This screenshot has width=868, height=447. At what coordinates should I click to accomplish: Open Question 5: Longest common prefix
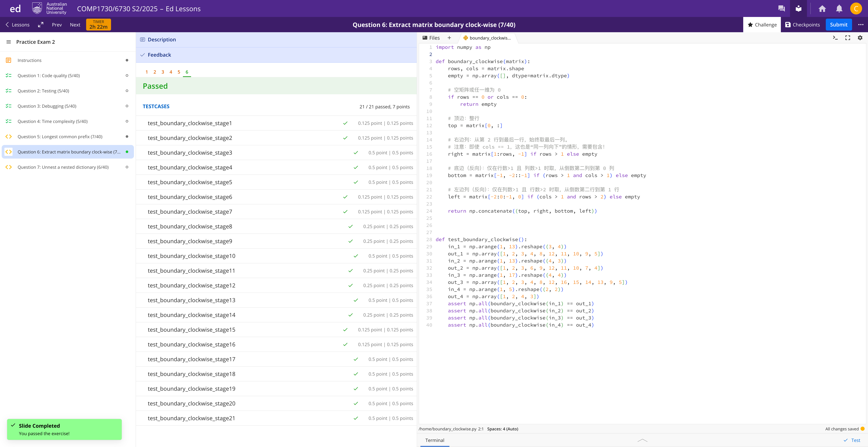click(x=68, y=137)
